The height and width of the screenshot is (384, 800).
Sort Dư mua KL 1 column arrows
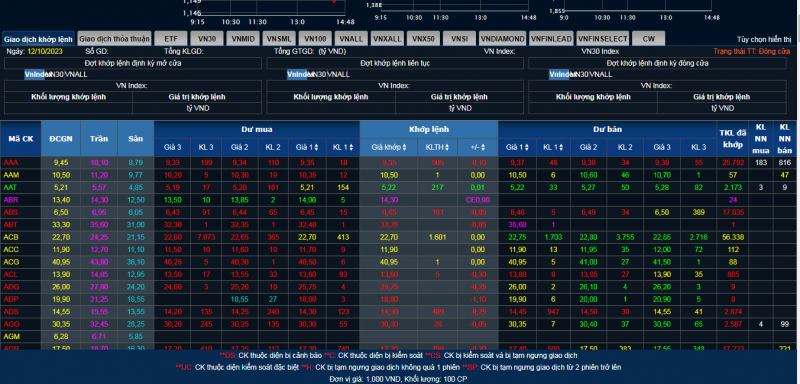tap(352, 147)
